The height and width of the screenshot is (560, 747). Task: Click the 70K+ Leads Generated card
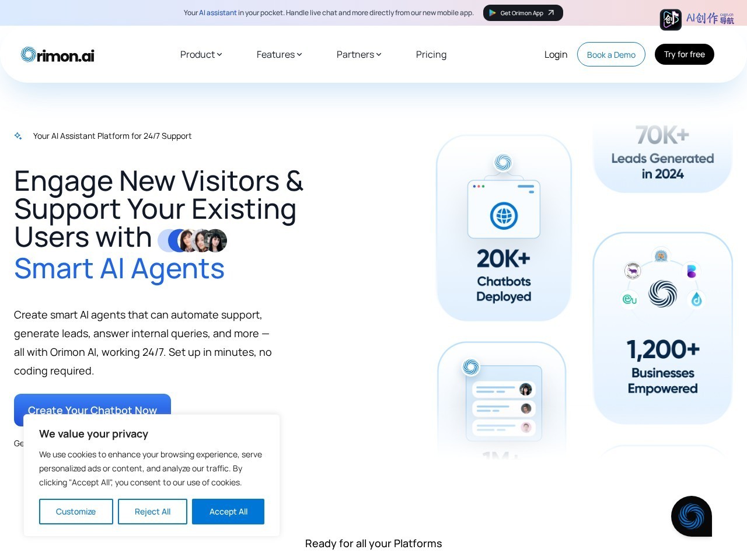tap(662, 156)
